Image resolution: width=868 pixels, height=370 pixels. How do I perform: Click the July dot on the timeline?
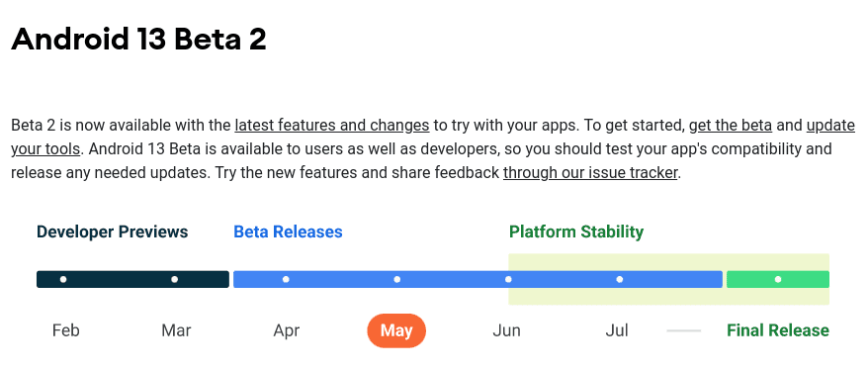click(x=620, y=279)
